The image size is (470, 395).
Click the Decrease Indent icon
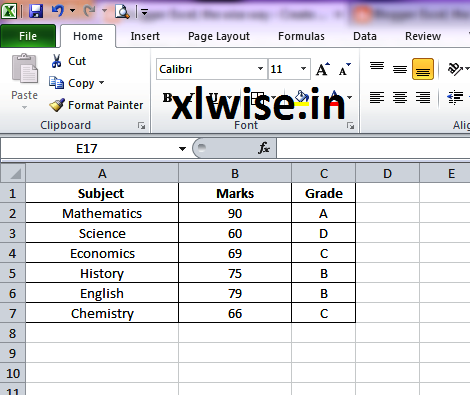pos(455,98)
